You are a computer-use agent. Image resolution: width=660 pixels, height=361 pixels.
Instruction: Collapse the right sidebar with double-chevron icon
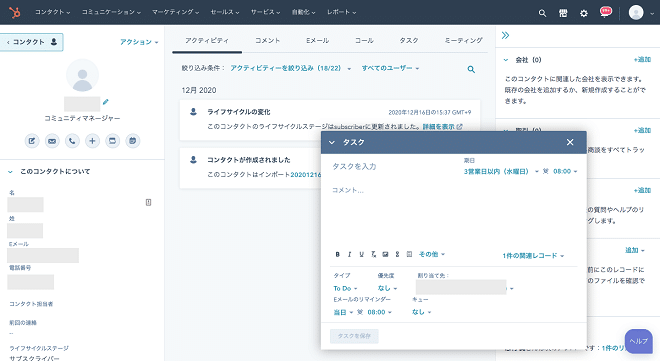[x=506, y=35]
